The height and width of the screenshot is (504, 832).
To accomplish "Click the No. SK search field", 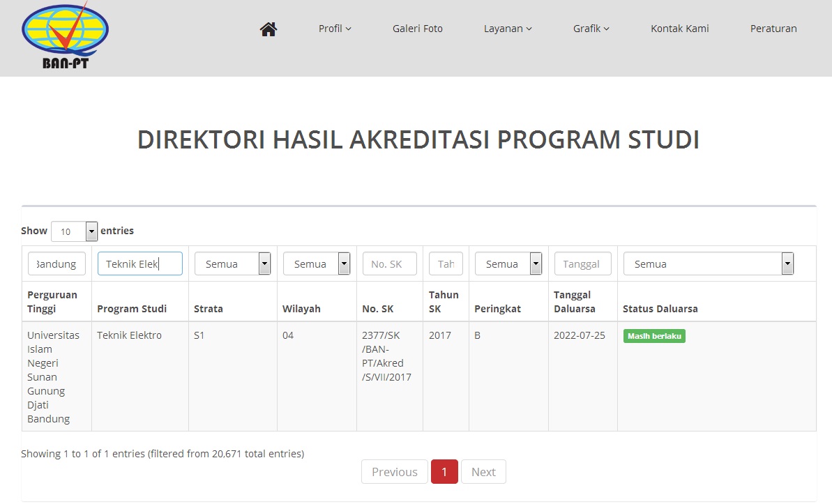I will coord(389,264).
